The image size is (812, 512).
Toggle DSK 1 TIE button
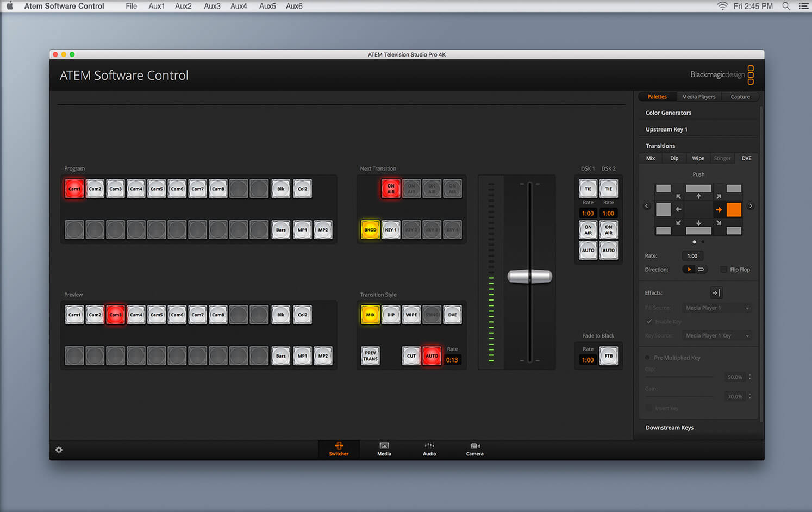click(588, 189)
